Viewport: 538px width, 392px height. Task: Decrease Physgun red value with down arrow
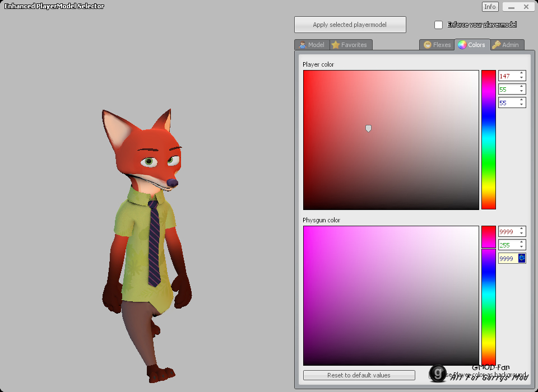522,234
